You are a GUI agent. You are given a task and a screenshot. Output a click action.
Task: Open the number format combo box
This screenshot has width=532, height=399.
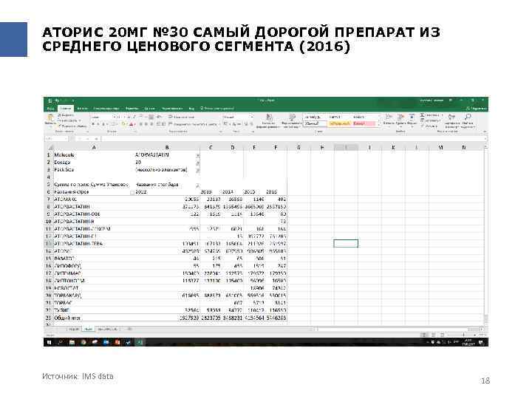(238, 117)
